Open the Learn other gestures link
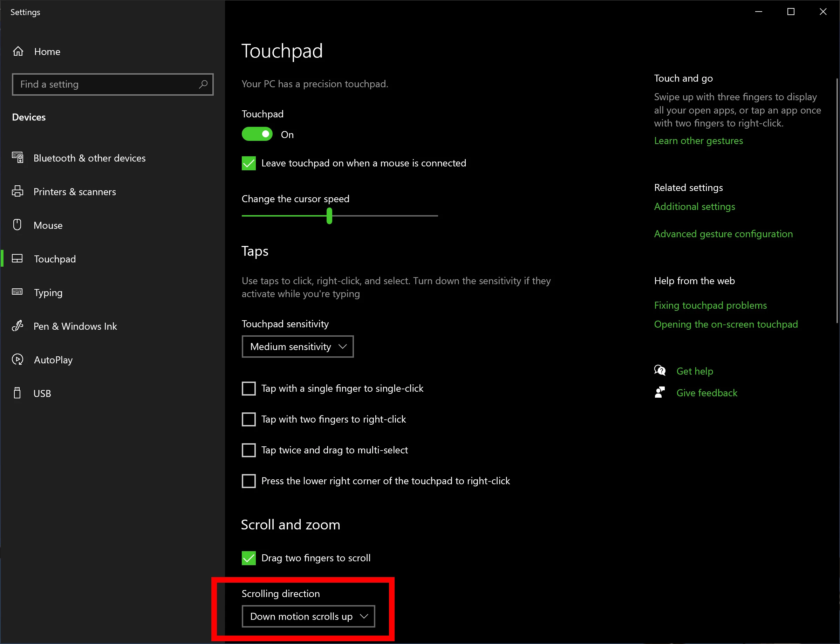840x644 pixels. pyautogui.click(x=698, y=141)
